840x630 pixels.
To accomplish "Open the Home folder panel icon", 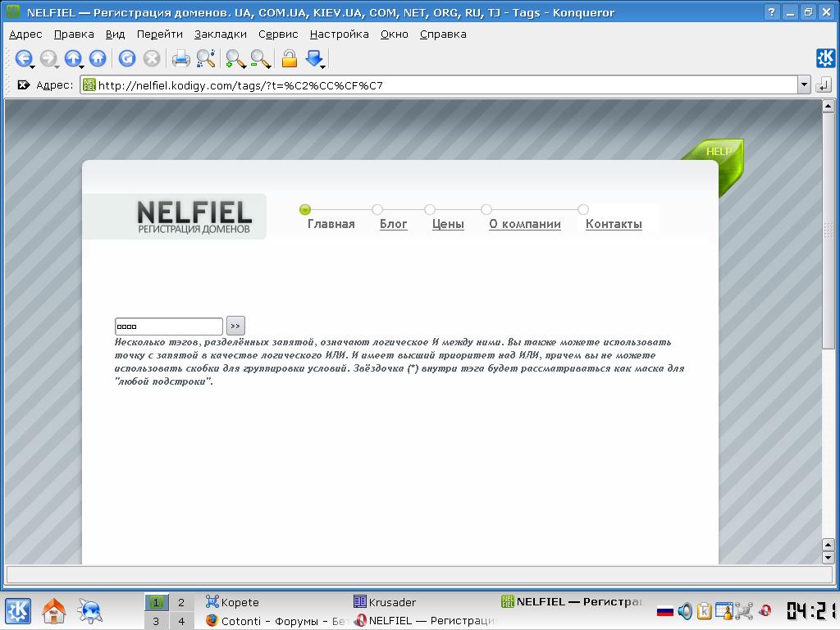I will (x=53, y=611).
